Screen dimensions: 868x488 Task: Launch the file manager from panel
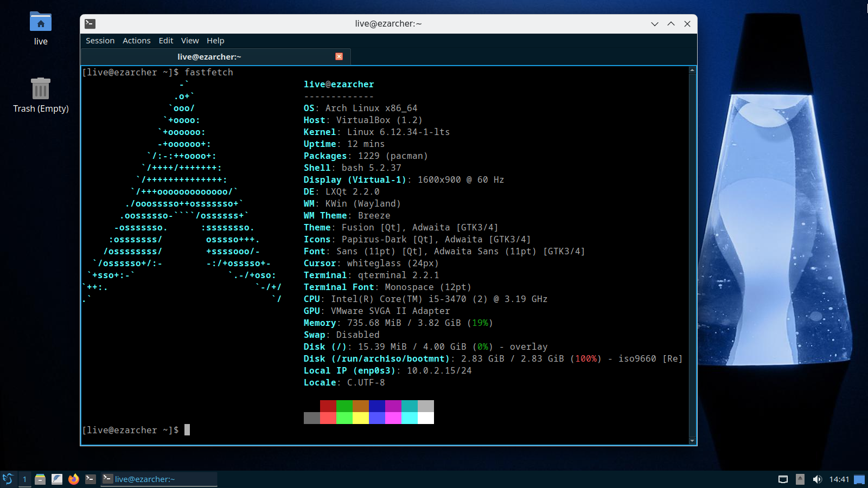coord(40,479)
